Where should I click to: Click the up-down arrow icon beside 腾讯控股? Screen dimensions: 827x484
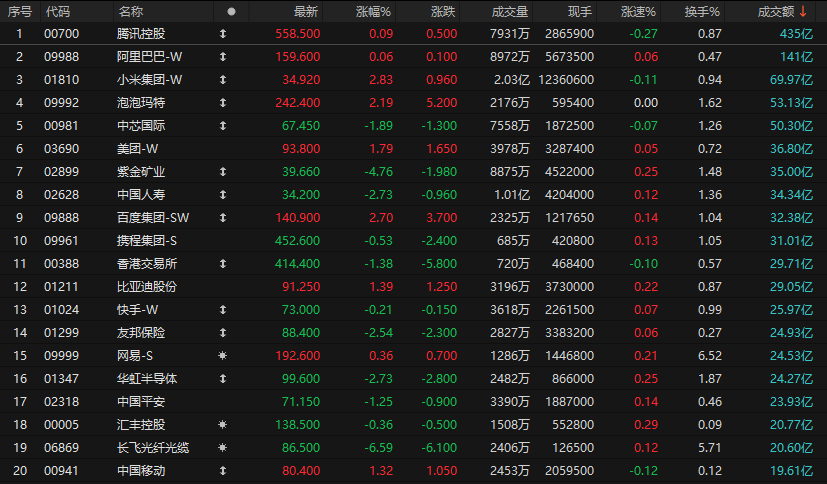tap(222, 34)
